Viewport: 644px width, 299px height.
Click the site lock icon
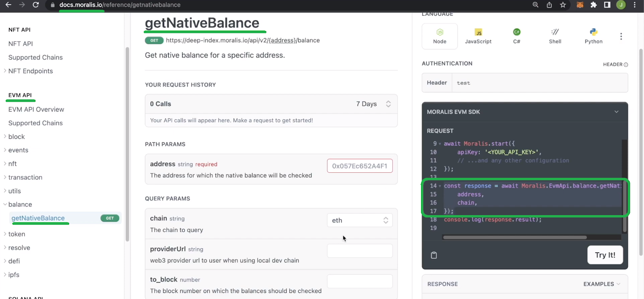(x=52, y=5)
